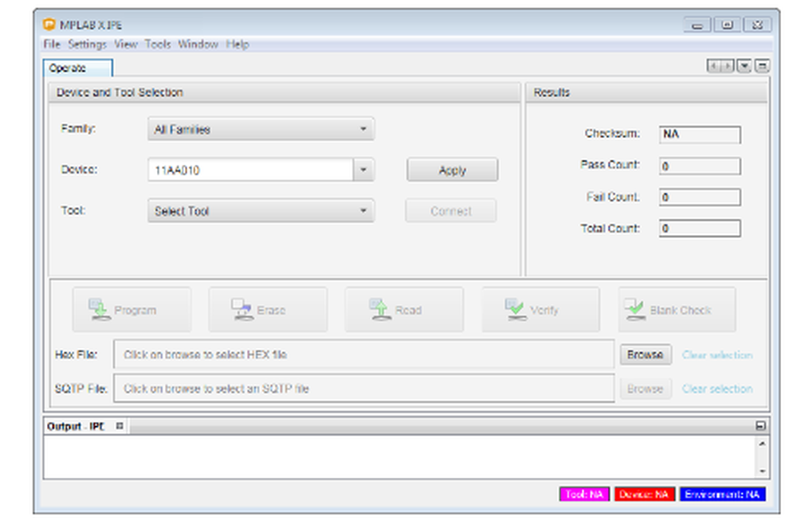Open the Window menu
The image size is (797, 532).
click(x=198, y=45)
